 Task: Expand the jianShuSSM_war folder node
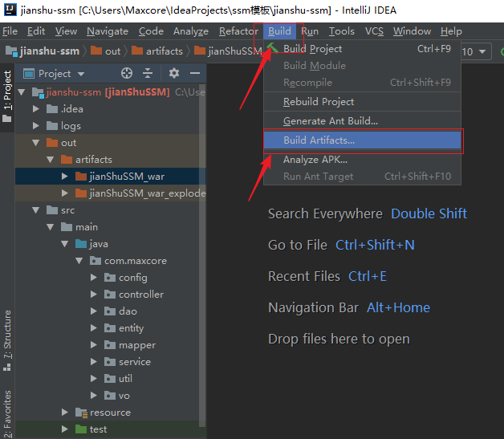point(65,176)
